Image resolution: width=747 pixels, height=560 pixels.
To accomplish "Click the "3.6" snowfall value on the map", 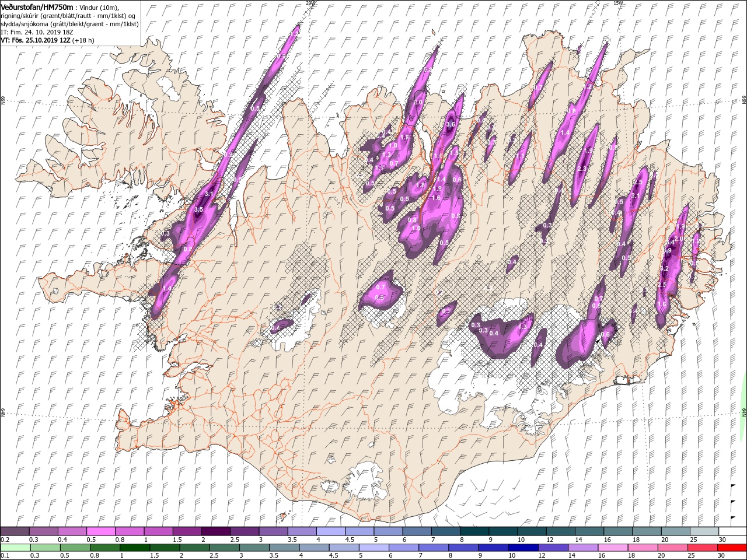I will [x=450, y=124].
